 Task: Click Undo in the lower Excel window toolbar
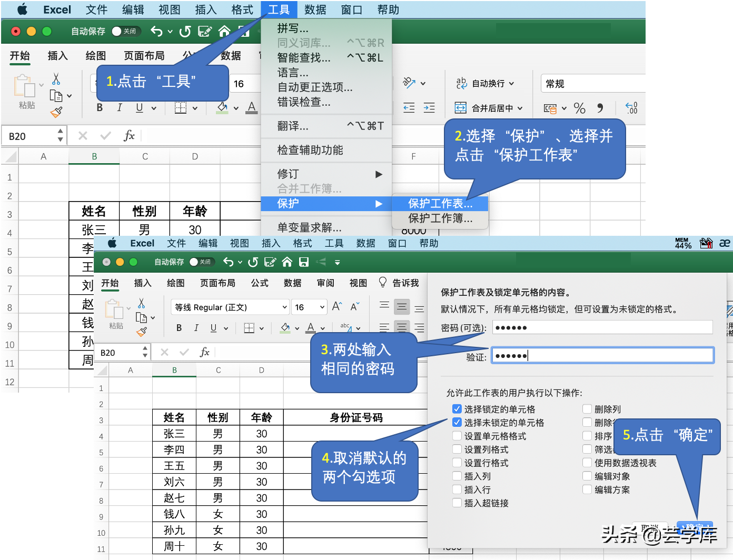pos(228,262)
